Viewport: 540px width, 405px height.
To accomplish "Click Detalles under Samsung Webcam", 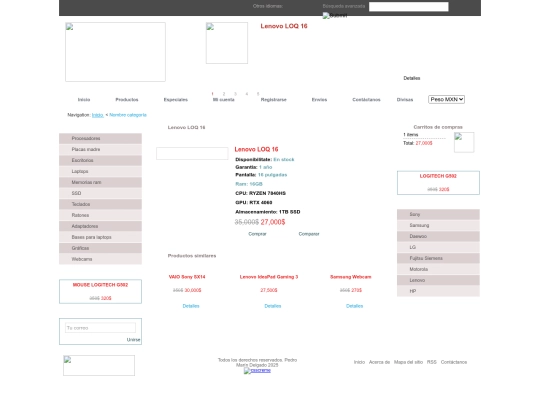I will click(354, 306).
